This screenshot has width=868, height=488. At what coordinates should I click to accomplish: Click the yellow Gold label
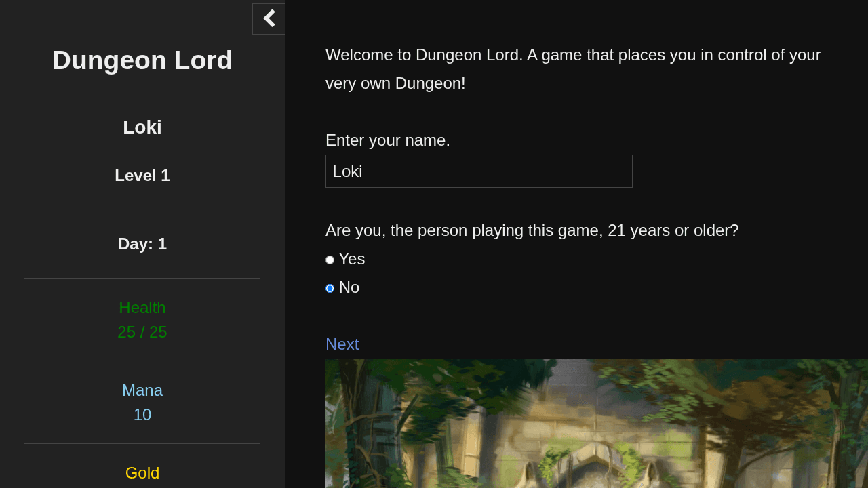click(142, 473)
